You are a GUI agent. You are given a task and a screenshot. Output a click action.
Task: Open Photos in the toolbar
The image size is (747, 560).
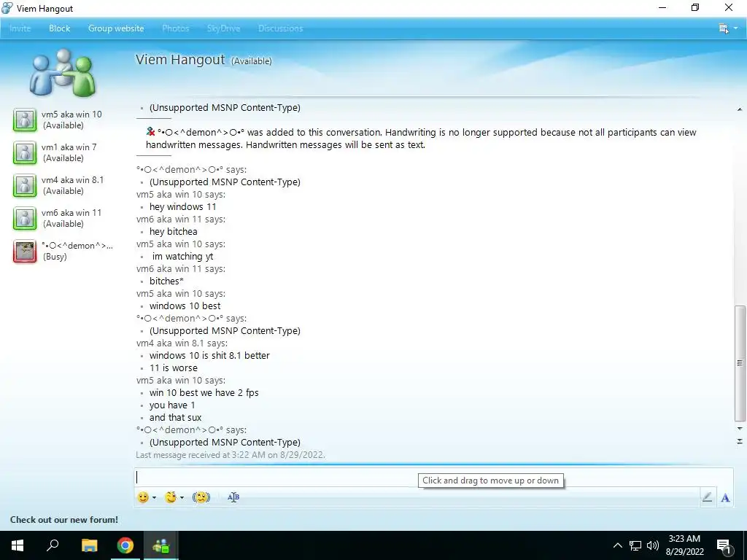click(175, 28)
